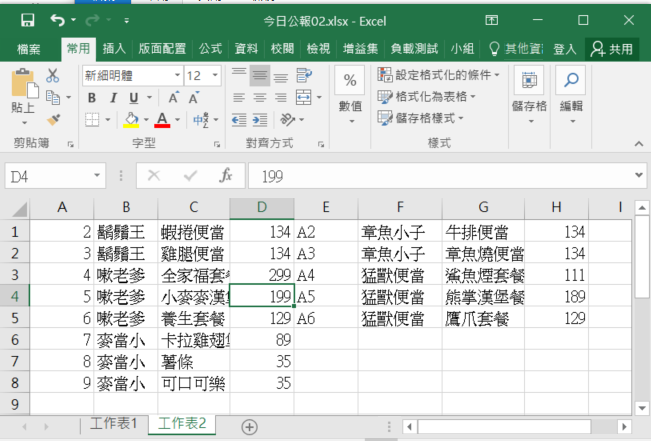Undo the last action
Image resolution: width=651 pixels, height=441 pixels.
pos(57,20)
